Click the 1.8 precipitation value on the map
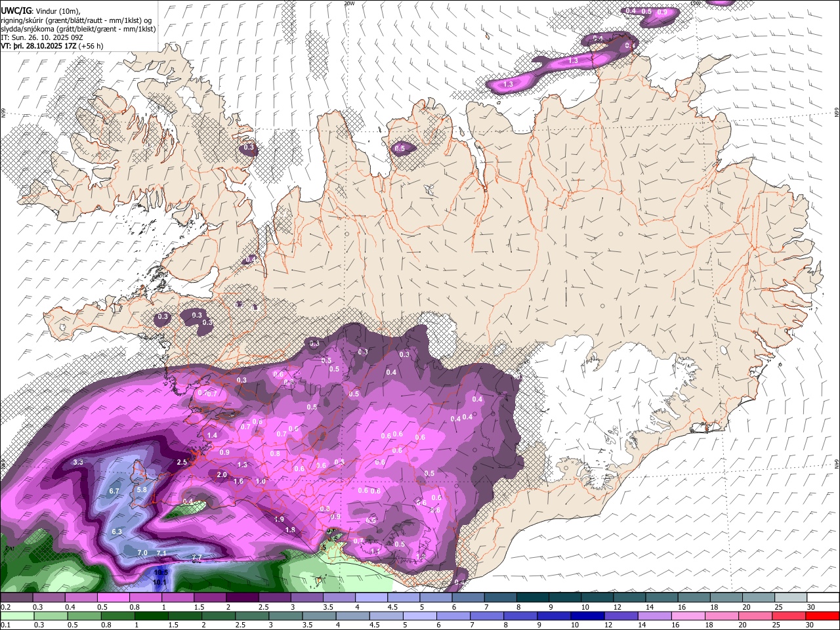 pyautogui.click(x=290, y=530)
